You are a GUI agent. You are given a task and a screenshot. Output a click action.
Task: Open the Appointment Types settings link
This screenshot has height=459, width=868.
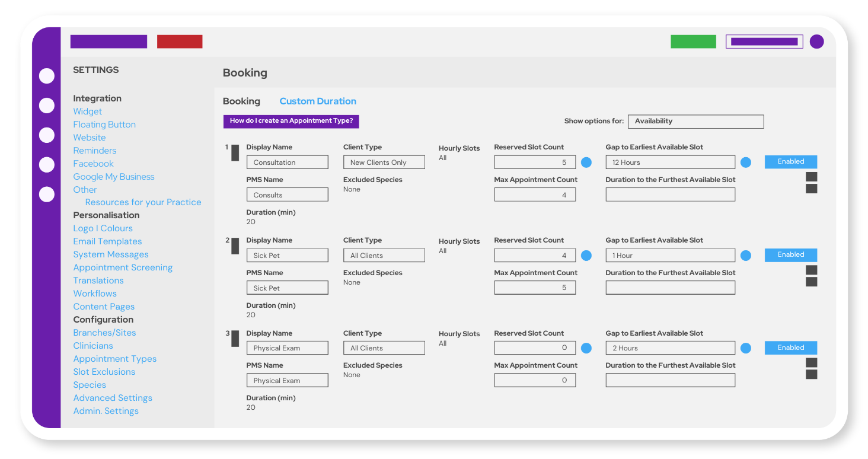115,359
